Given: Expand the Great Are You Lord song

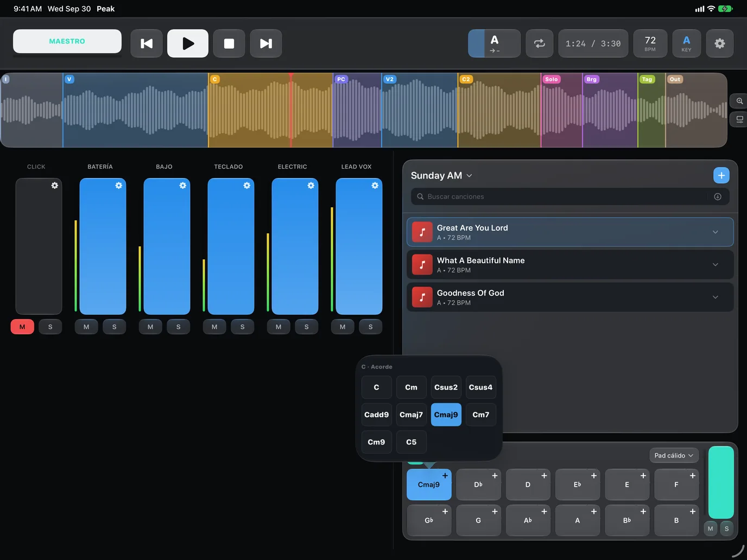Looking at the screenshot, I should pos(716,232).
